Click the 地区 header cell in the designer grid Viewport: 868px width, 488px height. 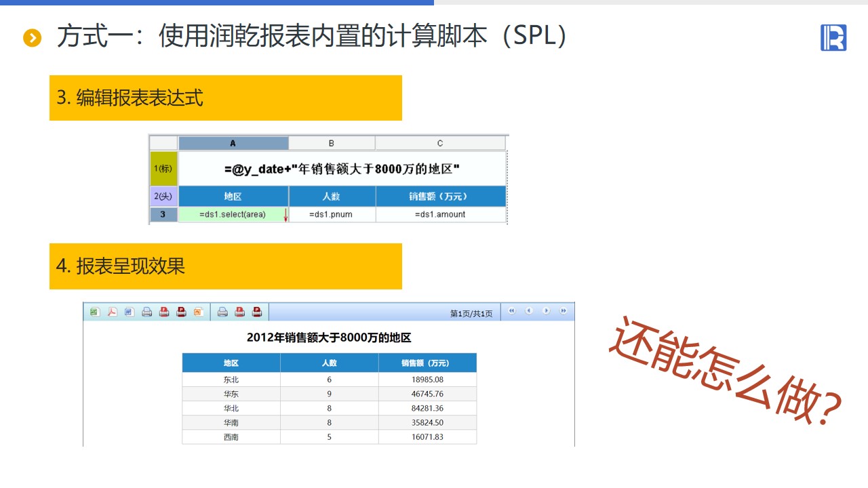(233, 197)
